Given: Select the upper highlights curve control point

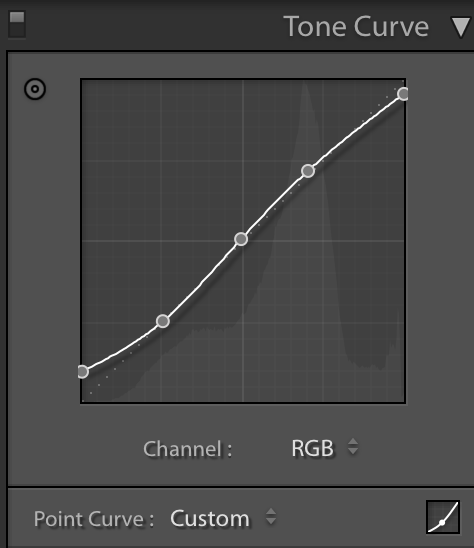Looking at the screenshot, I should (x=308, y=171).
